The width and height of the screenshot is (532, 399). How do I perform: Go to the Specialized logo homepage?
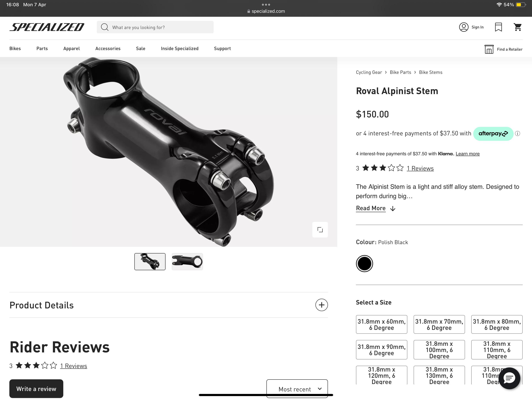click(x=47, y=27)
